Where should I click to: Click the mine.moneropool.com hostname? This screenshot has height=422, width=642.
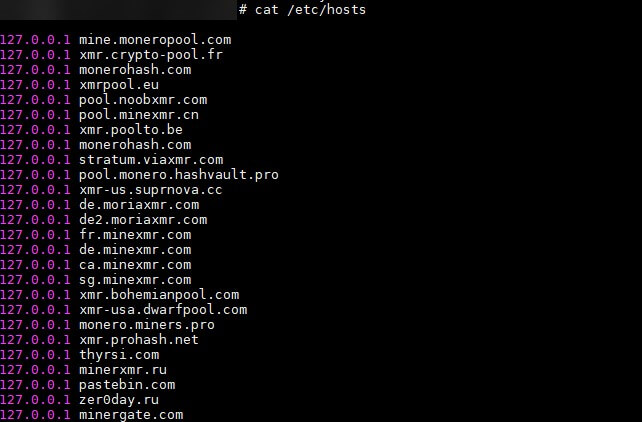[x=155, y=40]
